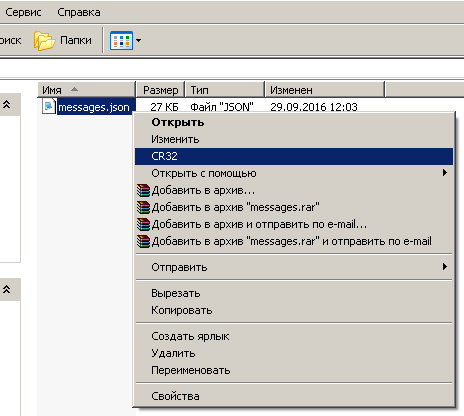464x416 pixels.
Task: Click the views grid icon in toolbar
Action: coord(121,40)
